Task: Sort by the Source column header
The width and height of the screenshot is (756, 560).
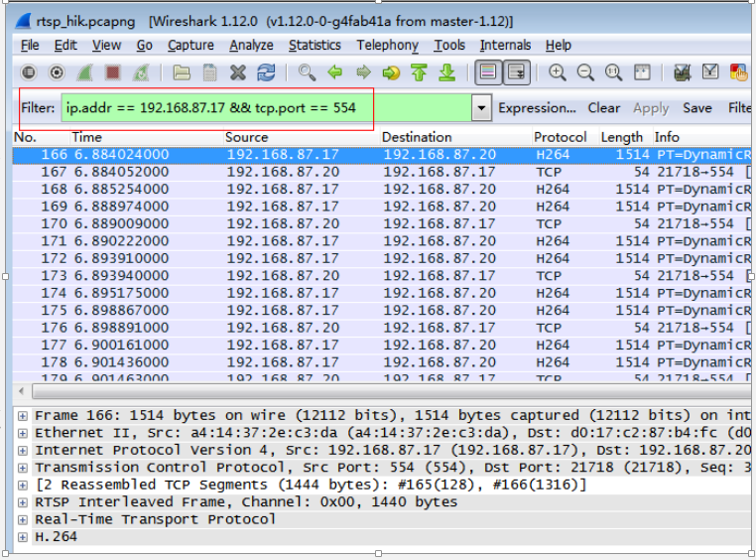Action: coord(302,137)
